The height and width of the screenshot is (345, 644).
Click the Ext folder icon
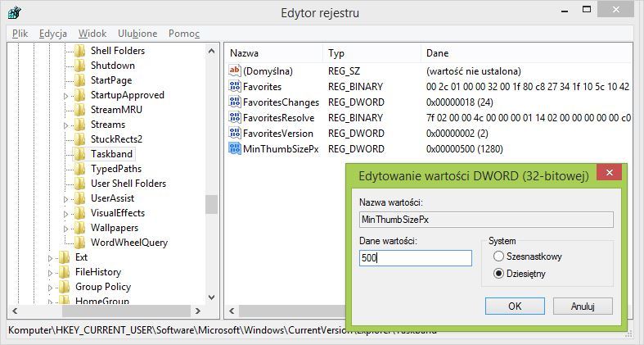point(64,257)
